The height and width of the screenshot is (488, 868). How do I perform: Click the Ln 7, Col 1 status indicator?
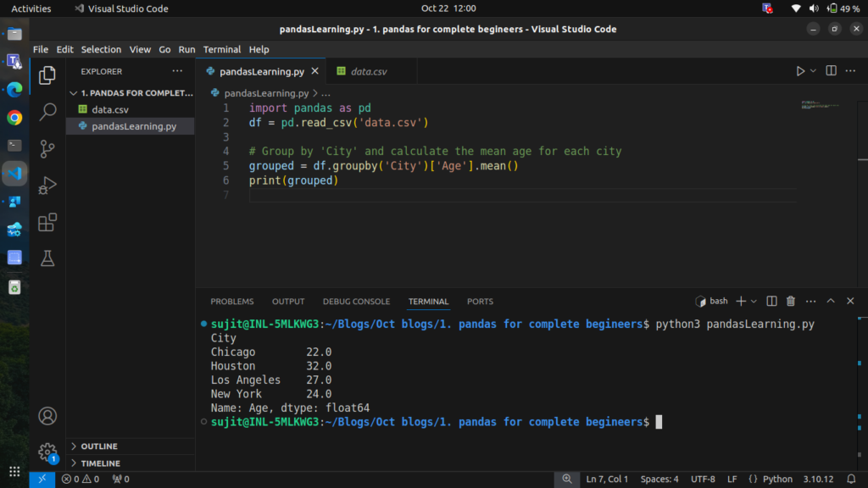(x=607, y=480)
